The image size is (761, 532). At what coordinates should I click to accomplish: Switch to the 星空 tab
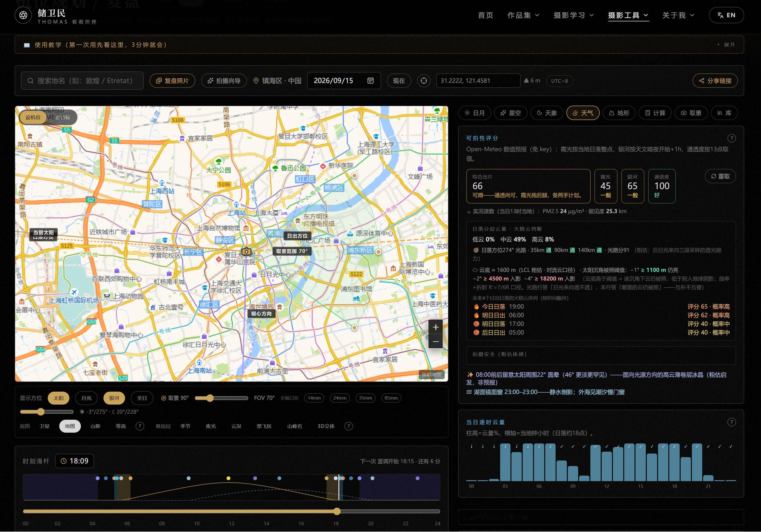pyautogui.click(x=511, y=113)
